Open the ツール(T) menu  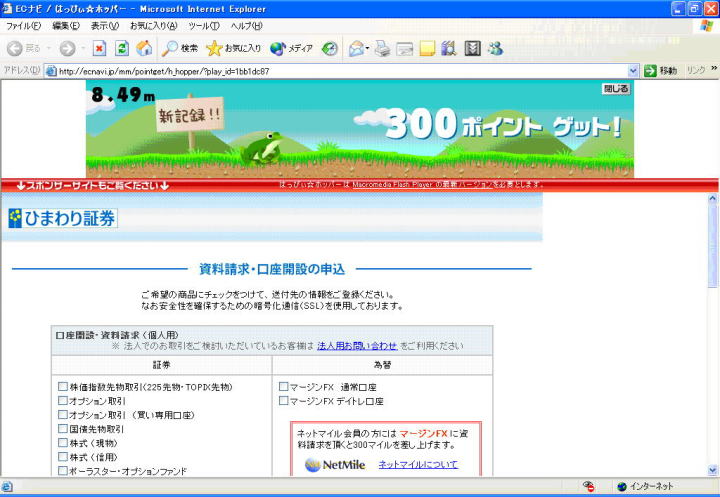[204, 26]
